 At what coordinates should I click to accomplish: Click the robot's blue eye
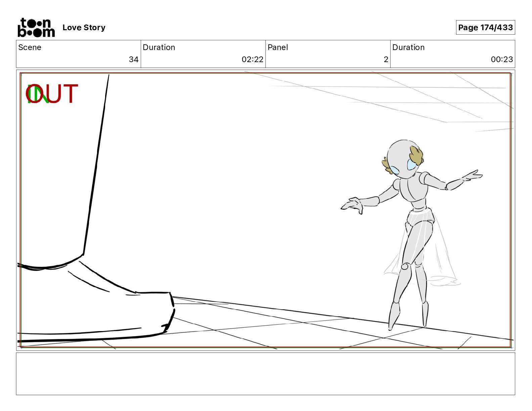(411, 165)
